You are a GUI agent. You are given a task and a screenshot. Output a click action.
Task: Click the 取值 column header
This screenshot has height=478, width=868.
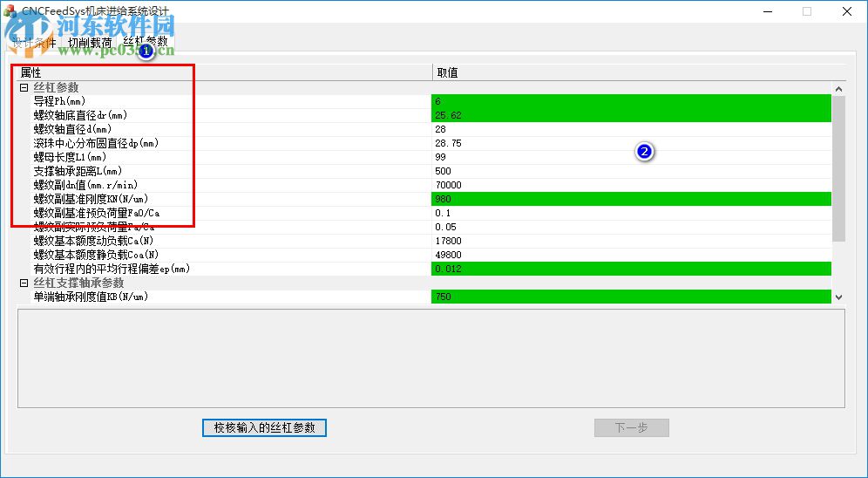(x=640, y=72)
